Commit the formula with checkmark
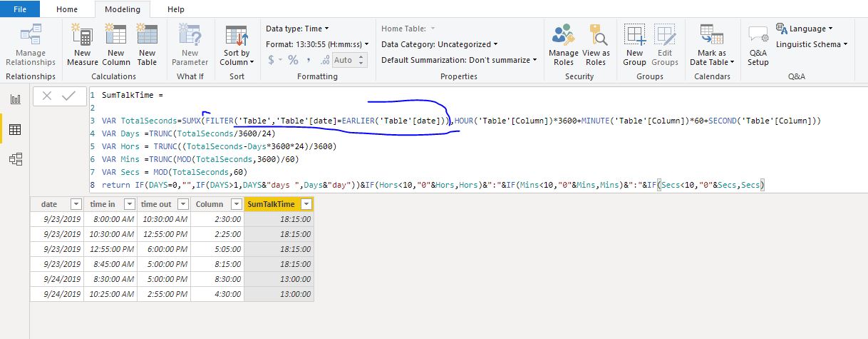The height and width of the screenshot is (339, 868). click(69, 96)
